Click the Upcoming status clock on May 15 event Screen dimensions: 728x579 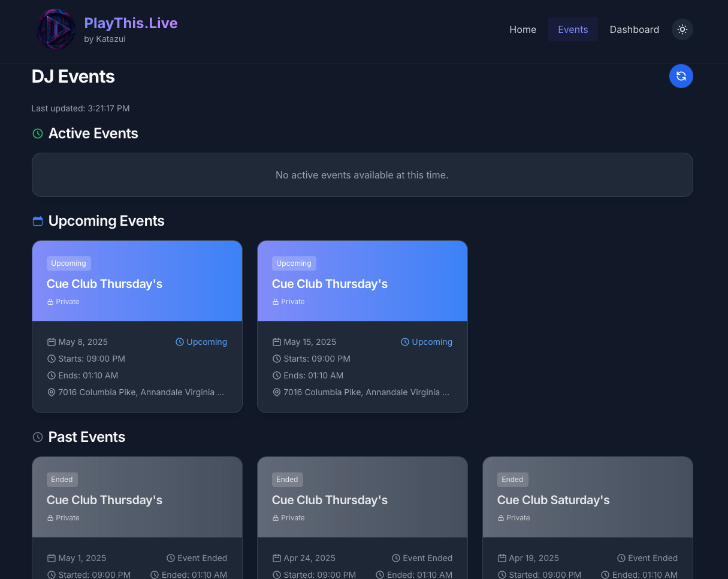point(404,342)
